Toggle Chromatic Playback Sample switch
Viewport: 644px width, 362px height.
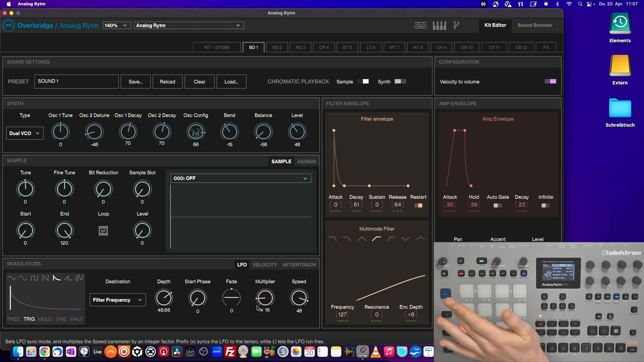[363, 81]
